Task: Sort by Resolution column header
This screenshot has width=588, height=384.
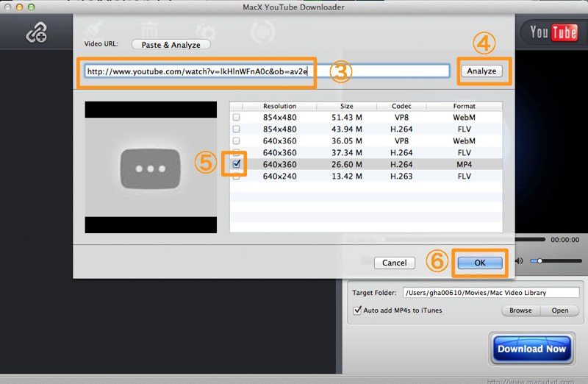Action: pyautogui.click(x=279, y=106)
